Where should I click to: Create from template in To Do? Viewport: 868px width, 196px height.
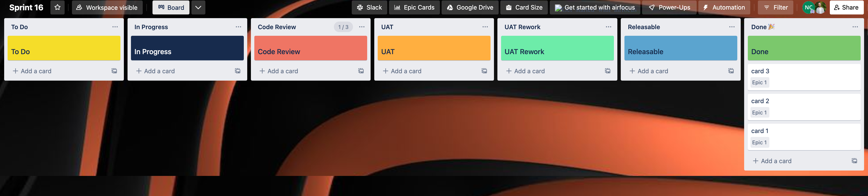(114, 71)
